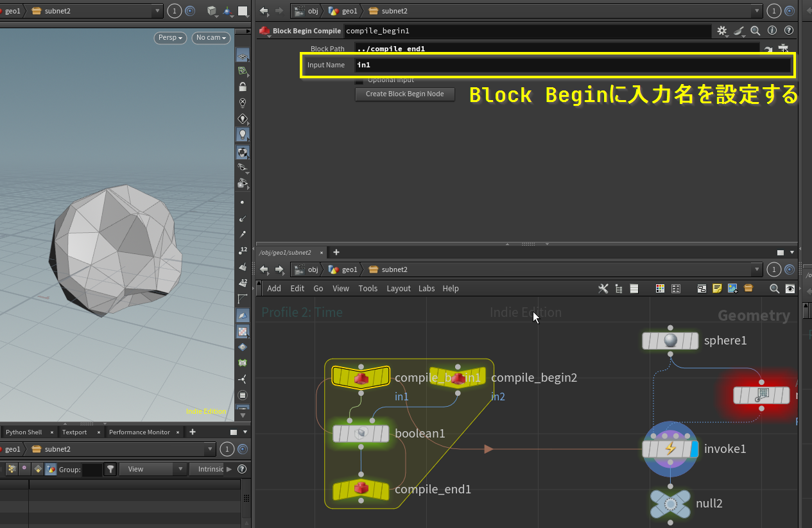The image size is (812, 528).
Task: Click the sticky note icon in network toolbar
Action: [x=717, y=289]
